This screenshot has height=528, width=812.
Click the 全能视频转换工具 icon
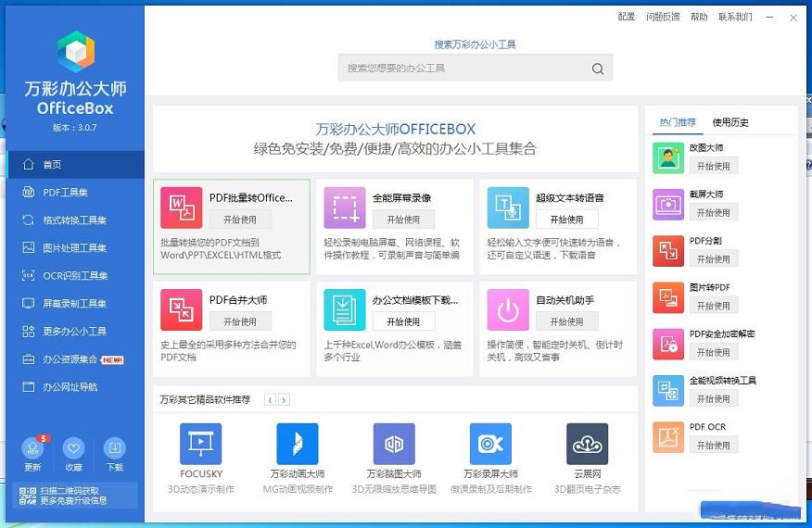point(668,391)
